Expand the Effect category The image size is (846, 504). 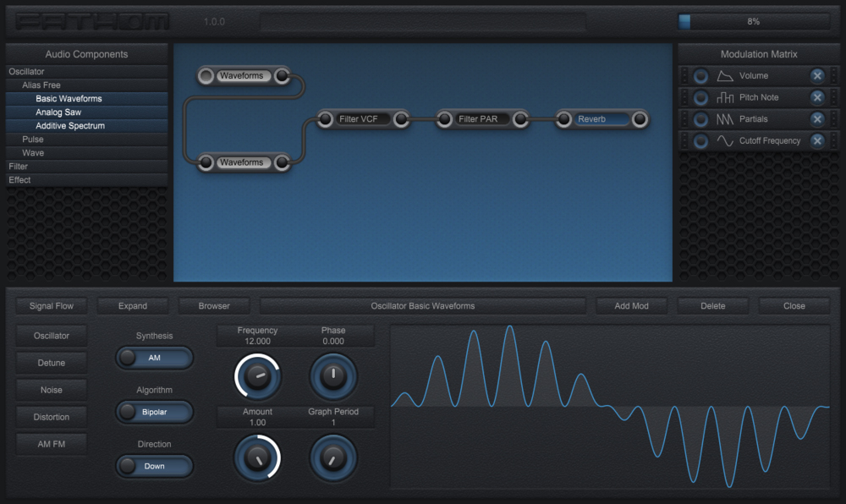(x=86, y=179)
